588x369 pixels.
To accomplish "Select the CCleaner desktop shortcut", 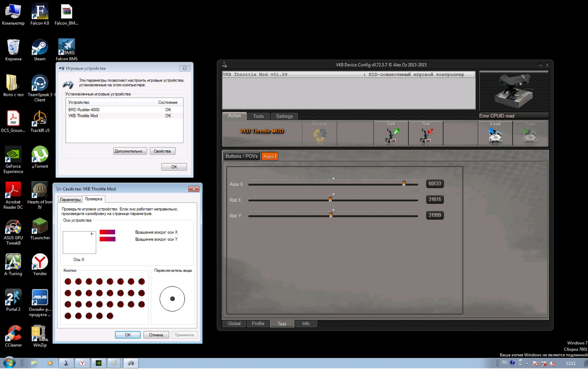I will pyautogui.click(x=13, y=336).
